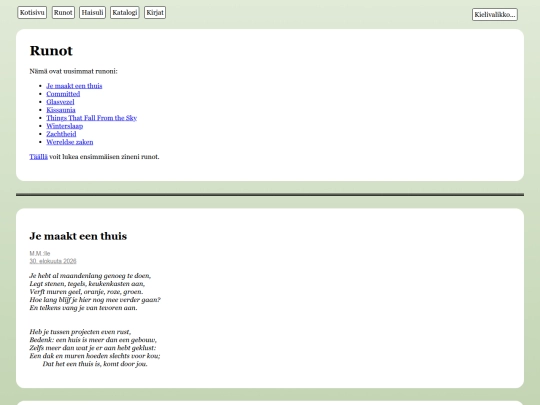Open the poem 'Wereldse zaken'
This screenshot has width=540, height=405.
click(x=70, y=142)
